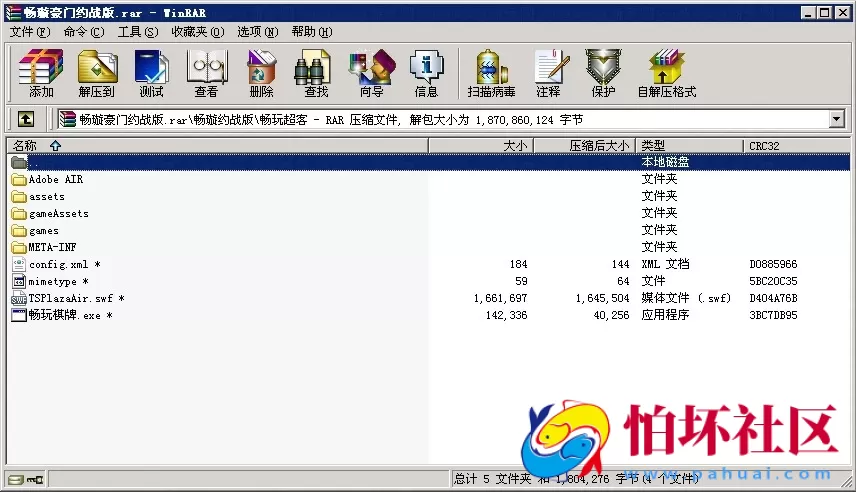This screenshot has height=492, width=856.
Task: Open the 收藏夹 (Favorites) menu
Action: (197, 32)
